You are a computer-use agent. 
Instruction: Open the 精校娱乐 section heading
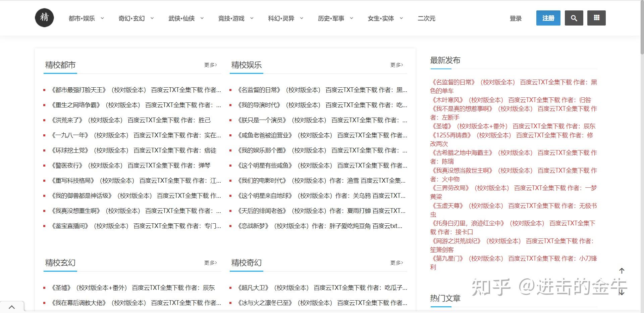247,65
